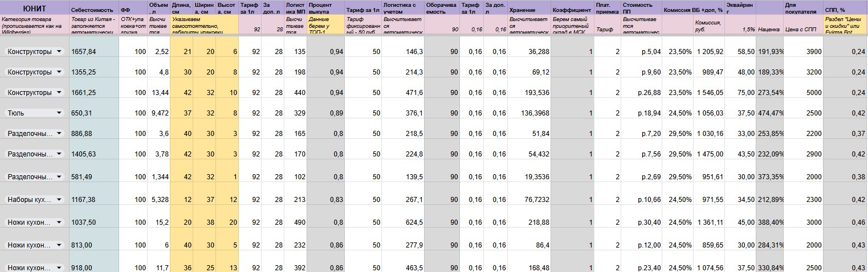Select the Эквайринг column header
868x272 pixels.
coord(740,8)
